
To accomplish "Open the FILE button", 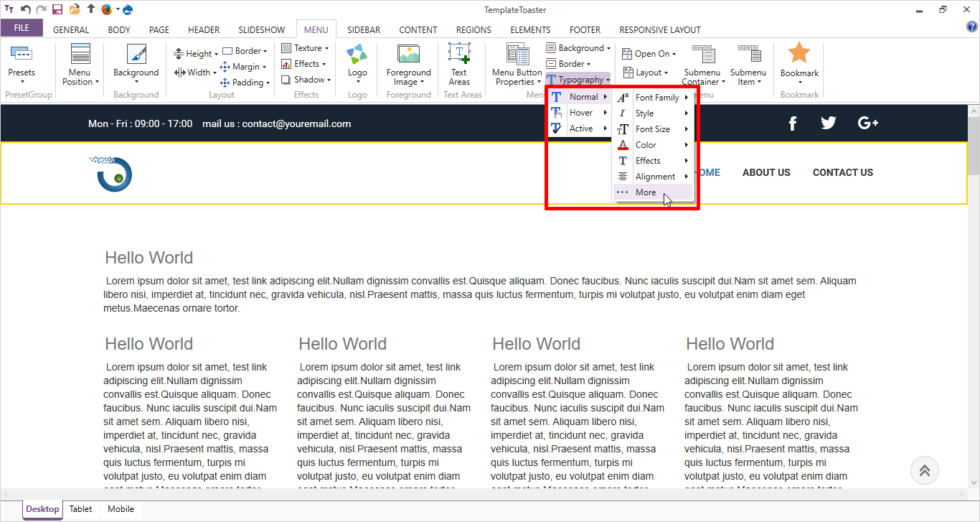I will 22,28.
